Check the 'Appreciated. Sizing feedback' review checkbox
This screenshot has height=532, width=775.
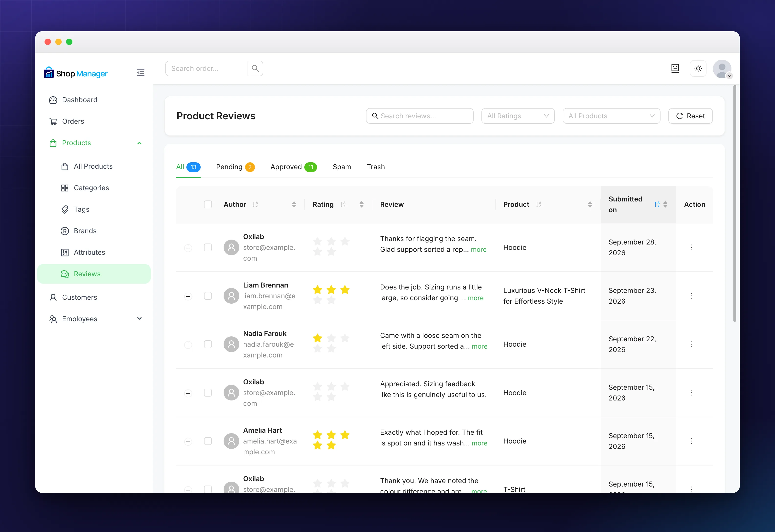(x=208, y=393)
